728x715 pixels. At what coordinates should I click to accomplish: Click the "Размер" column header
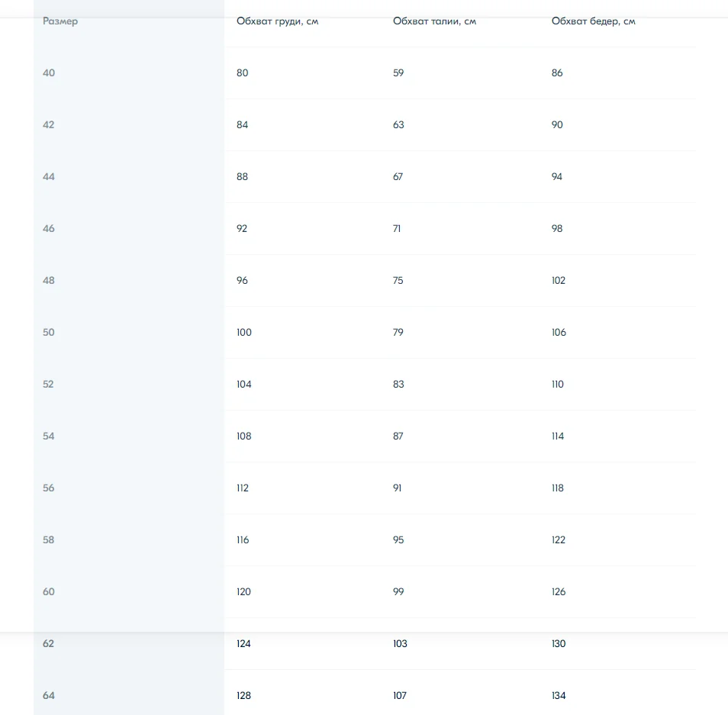pos(60,21)
